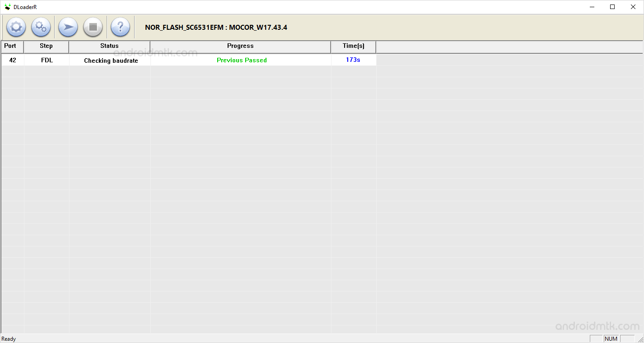Maximize the DLoaderR window
The height and width of the screenshot is (343, 644).
coord(612,7)
